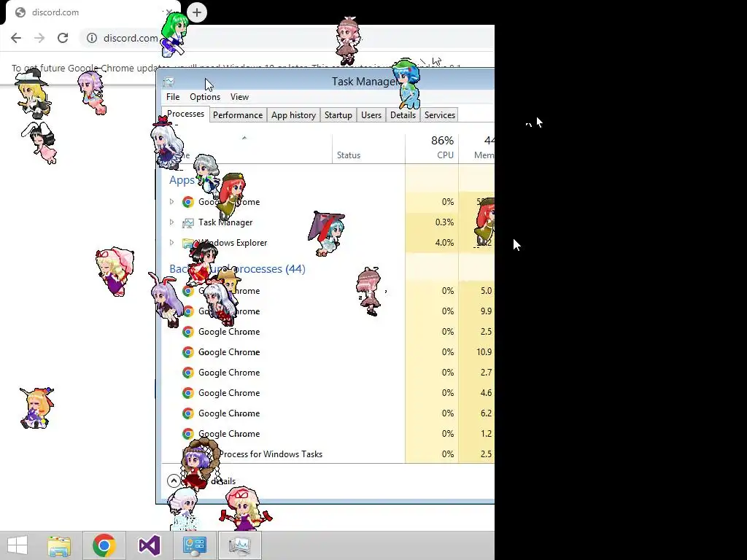Switch to the Performance tab

point(238,115)
